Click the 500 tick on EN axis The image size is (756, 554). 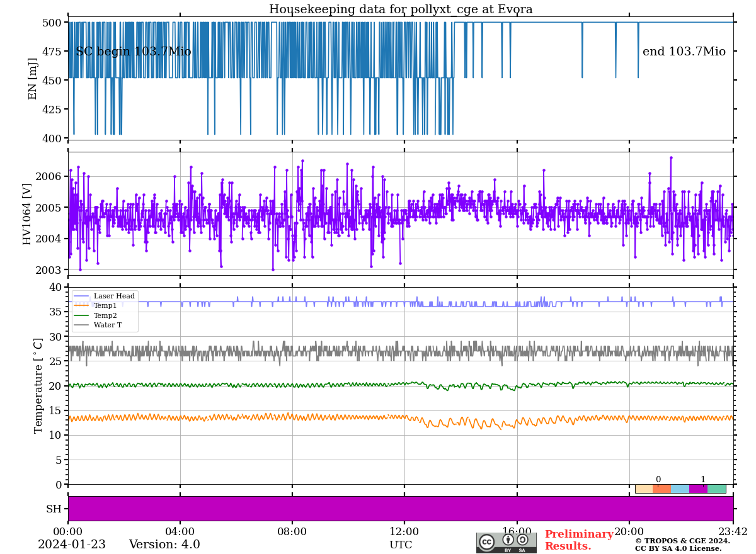52,23
